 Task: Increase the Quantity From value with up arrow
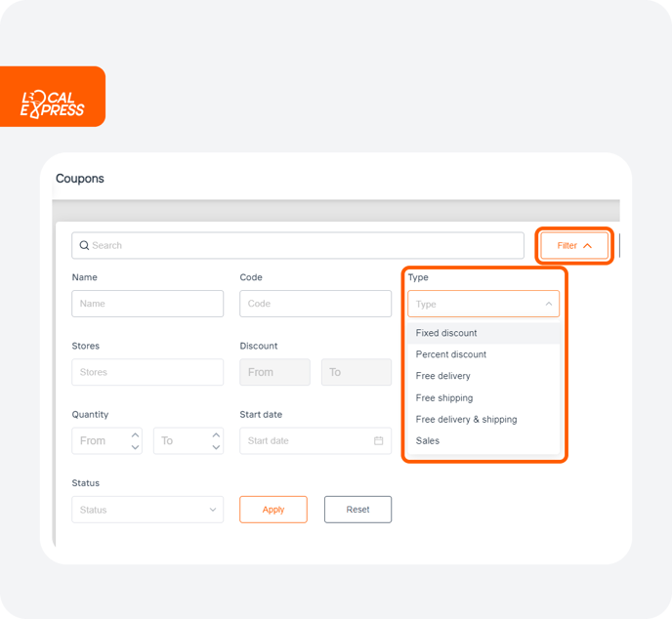135,434
